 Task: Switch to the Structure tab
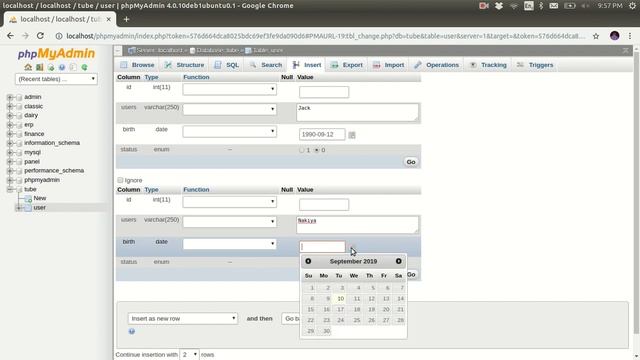pyautogui.click(x=184, y=65)
